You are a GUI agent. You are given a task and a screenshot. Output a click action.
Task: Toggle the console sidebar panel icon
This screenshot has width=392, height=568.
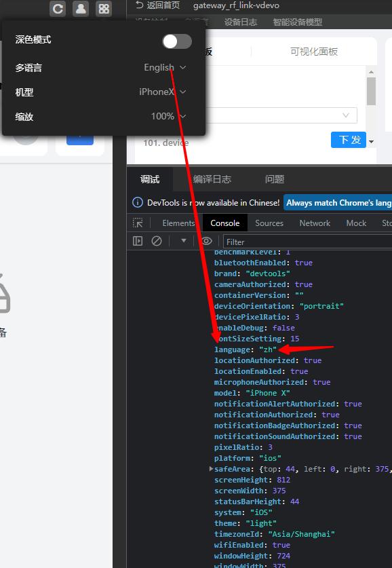pos(138,241)
